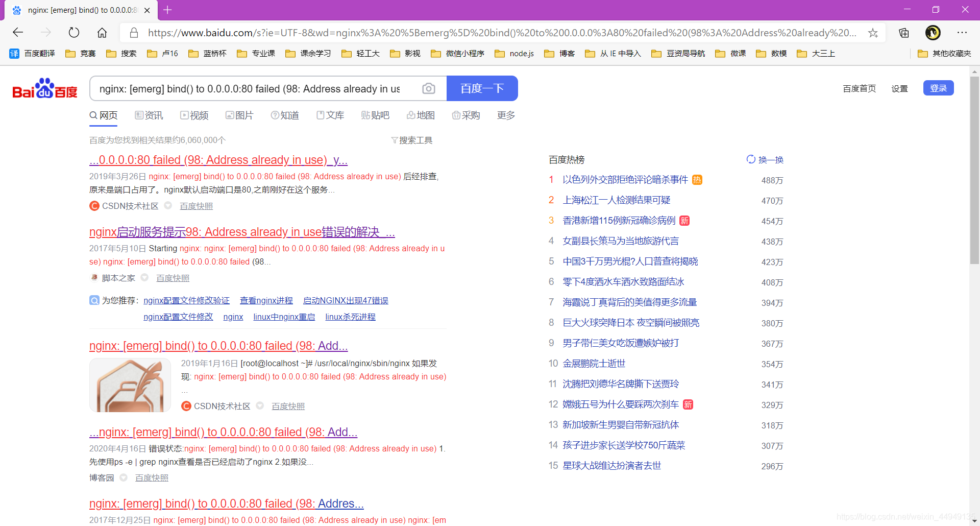Image resolution: width=980 pixels, height=526 pixels.
Task: Open the collections icon in toolbar
Action: click(904, 33)
